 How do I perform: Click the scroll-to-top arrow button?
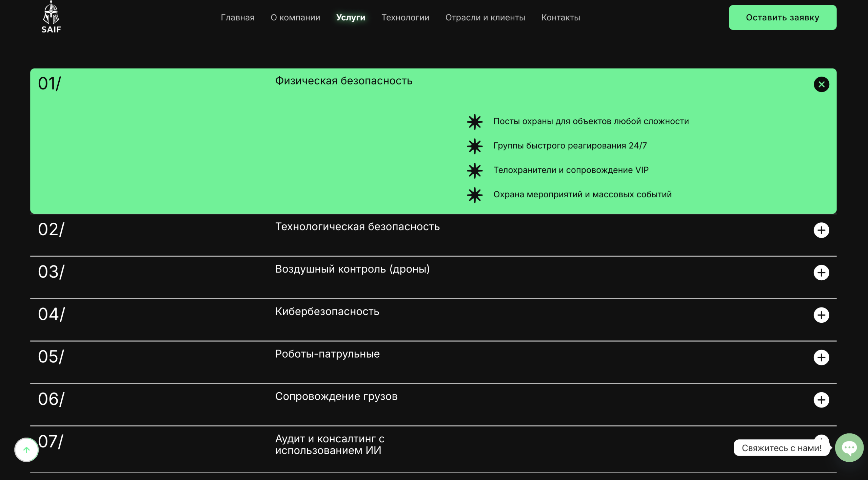tap(26, 450)
